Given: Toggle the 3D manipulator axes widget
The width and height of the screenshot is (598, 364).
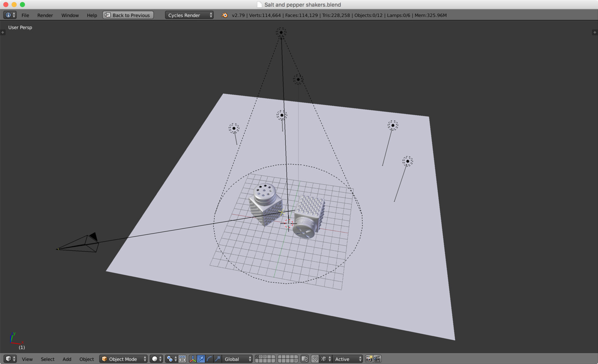Looking at the screenshot, I should point(192,359).
